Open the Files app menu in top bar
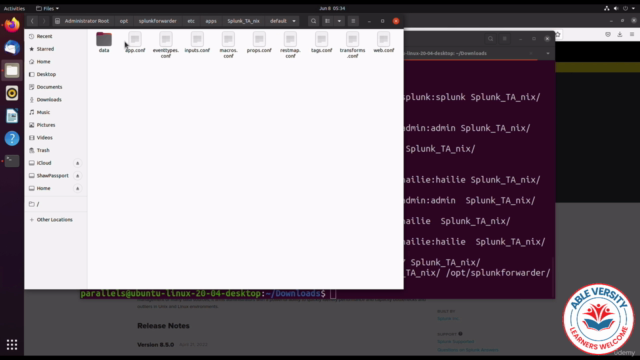 click(47, 8)
